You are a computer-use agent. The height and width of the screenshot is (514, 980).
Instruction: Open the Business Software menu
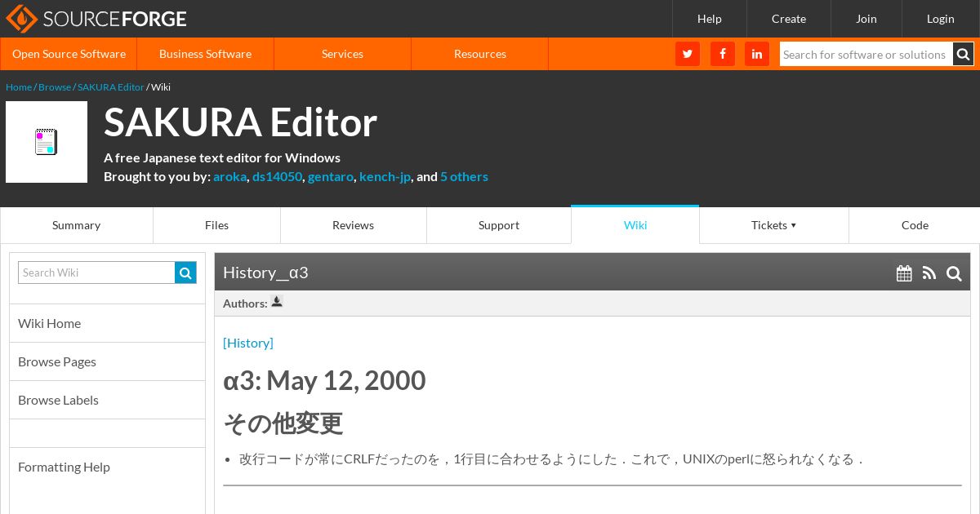pos(206,54)
